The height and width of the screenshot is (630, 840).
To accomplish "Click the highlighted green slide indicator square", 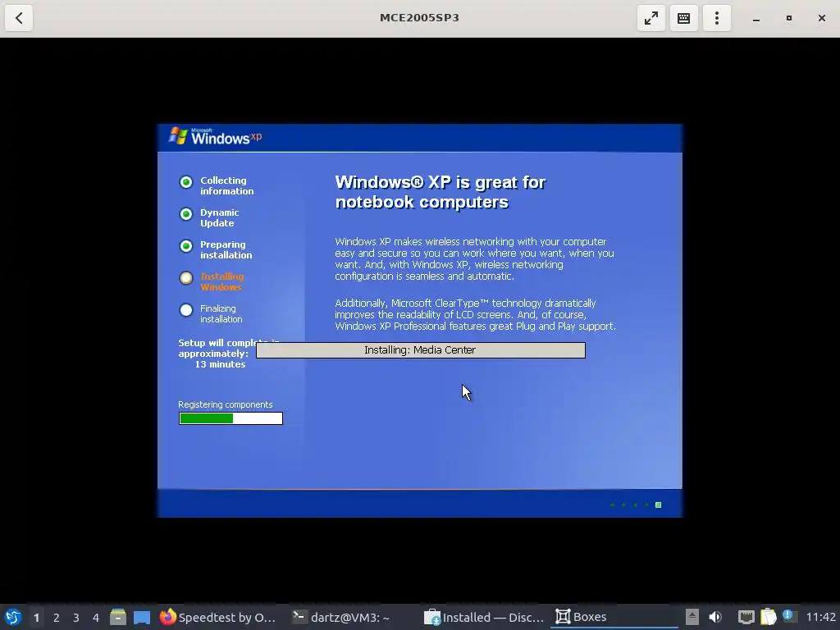I will point(659,504).
